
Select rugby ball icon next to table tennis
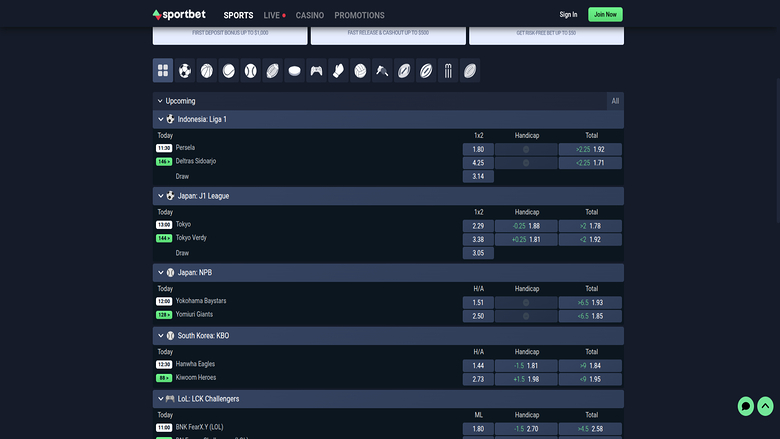click(x=403, y=71)
